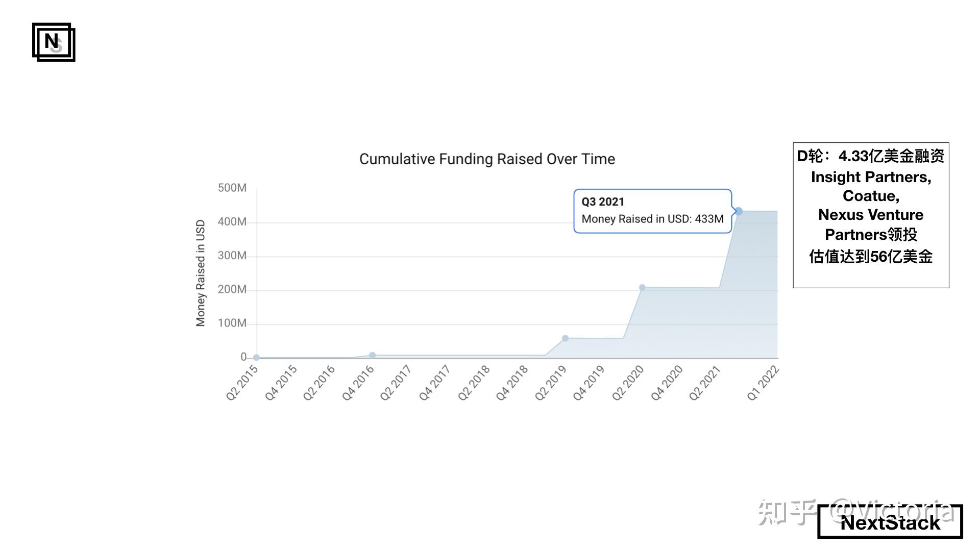Click the 500M y-axis label
Image resolution: width=980 pixels, height=551 pixels.
click(232, 188)
